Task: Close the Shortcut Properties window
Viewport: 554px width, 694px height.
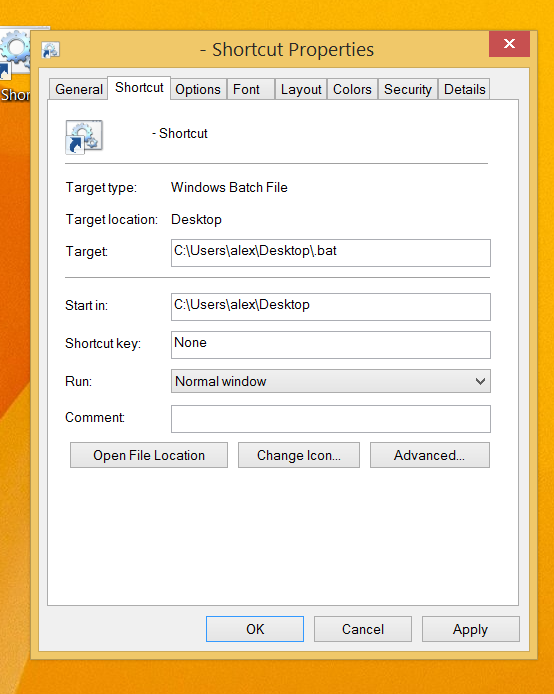Action: pyautogui.click(x=509, y=44)
